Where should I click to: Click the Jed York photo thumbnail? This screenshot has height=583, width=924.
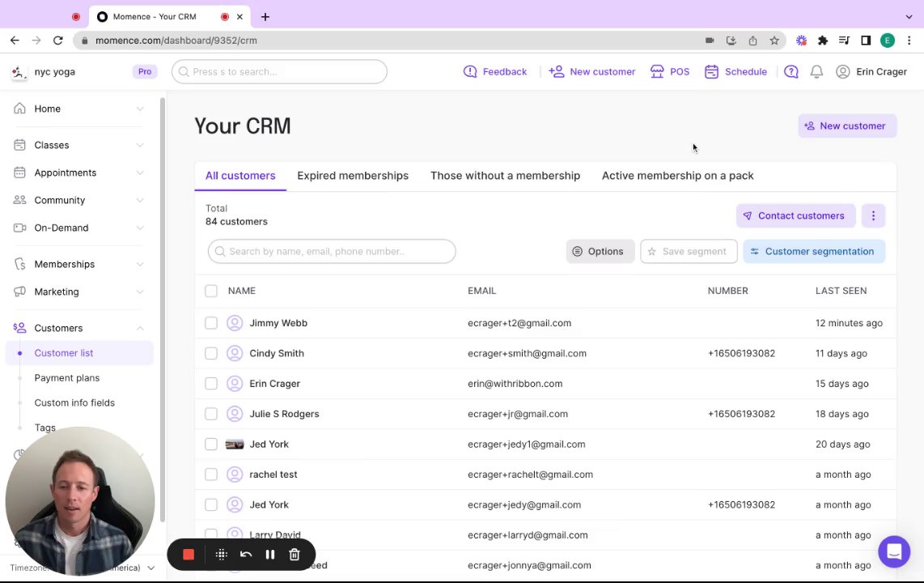[235, 444]
